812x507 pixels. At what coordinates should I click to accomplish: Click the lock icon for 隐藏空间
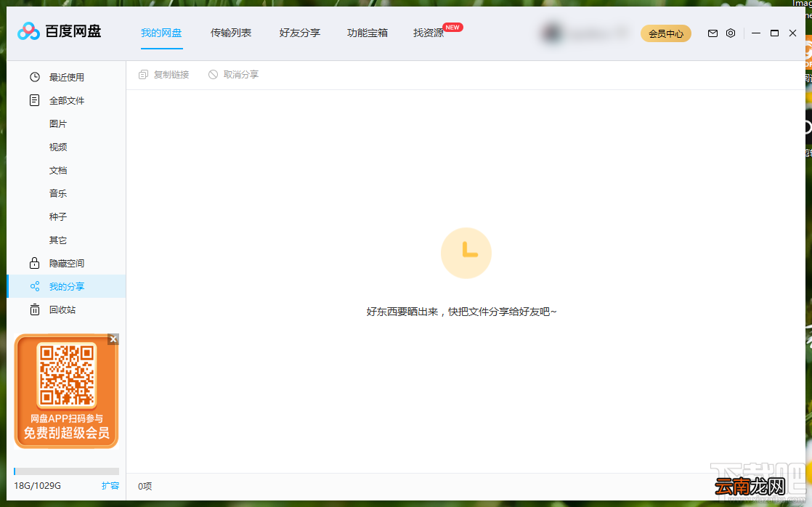point(35,263)
